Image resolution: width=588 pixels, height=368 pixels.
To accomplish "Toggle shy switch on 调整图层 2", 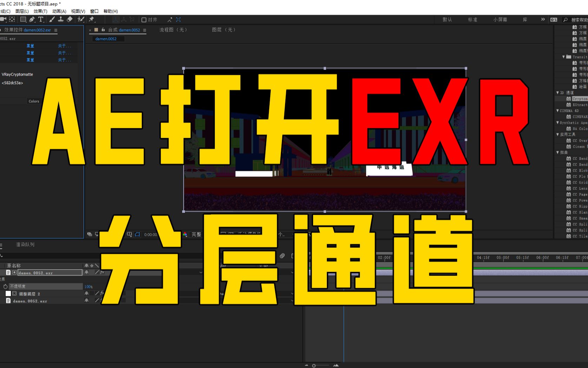I will (x=86, y=293).
